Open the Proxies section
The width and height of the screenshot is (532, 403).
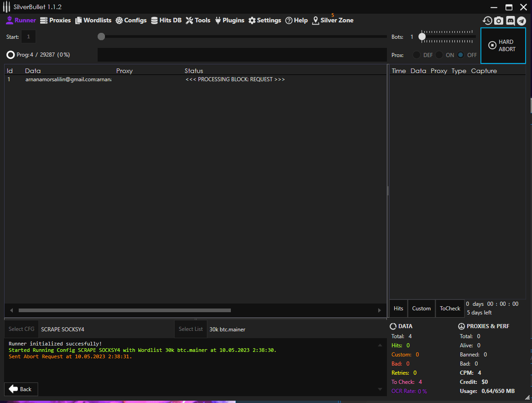pyautogui.click(x=55, y=20)
